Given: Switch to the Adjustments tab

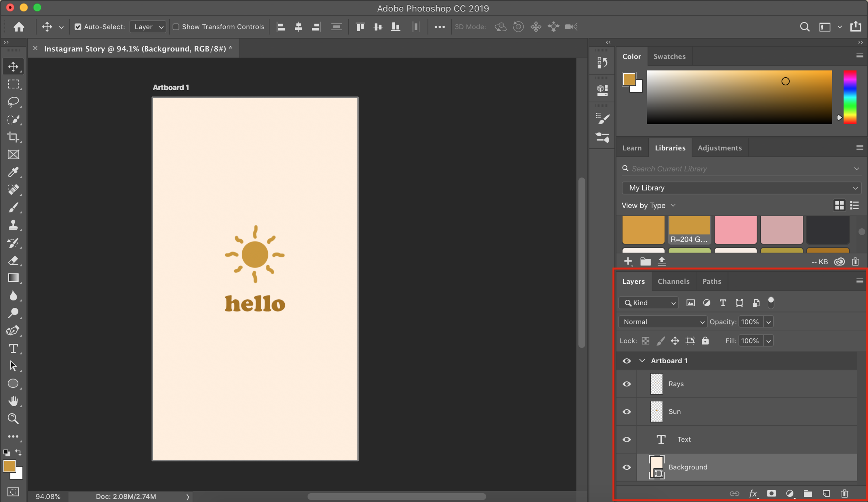Looking at the screenshot, I should coord(719,148).
